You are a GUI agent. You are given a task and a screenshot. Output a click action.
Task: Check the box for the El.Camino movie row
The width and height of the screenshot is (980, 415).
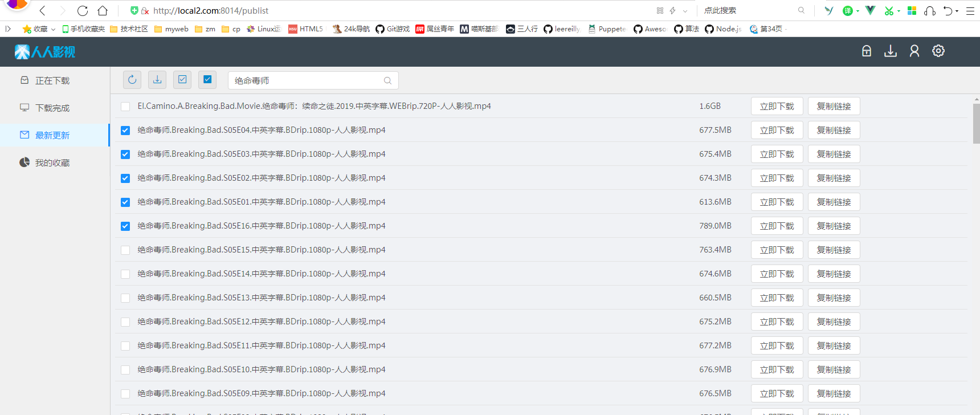click(125, 107)
